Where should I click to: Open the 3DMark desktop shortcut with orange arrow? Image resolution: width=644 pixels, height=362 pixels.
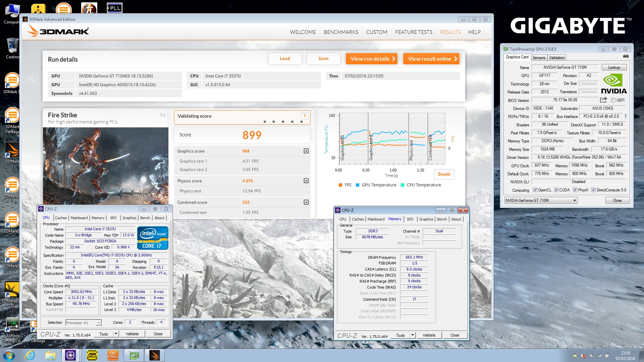pos(12,154)
